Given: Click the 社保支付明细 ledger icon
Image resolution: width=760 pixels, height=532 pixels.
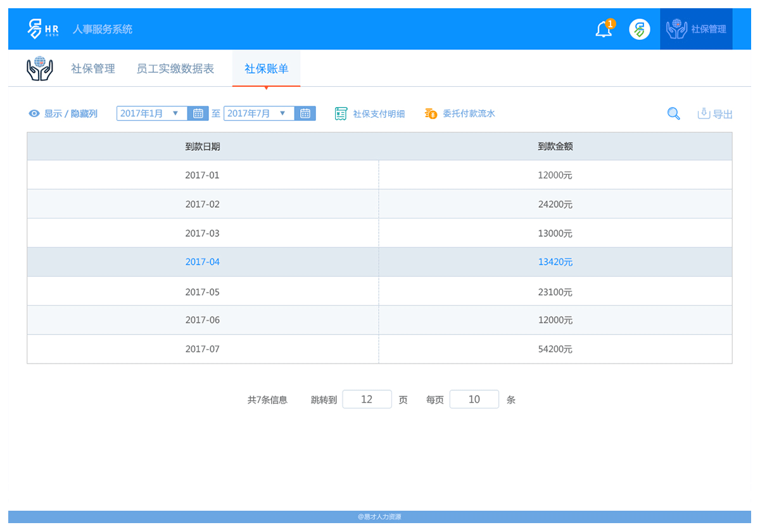Looking at the screenshot, I should pos(341,114).
